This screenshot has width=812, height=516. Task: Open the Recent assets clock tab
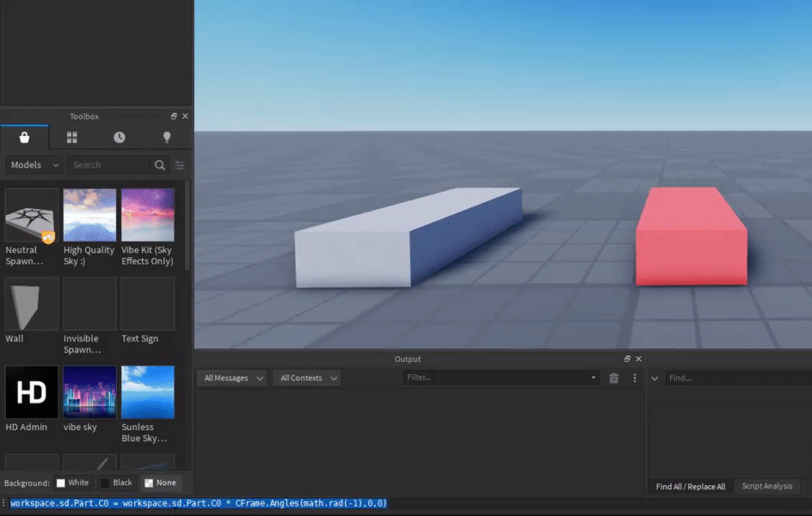click(x=119, y=138)
